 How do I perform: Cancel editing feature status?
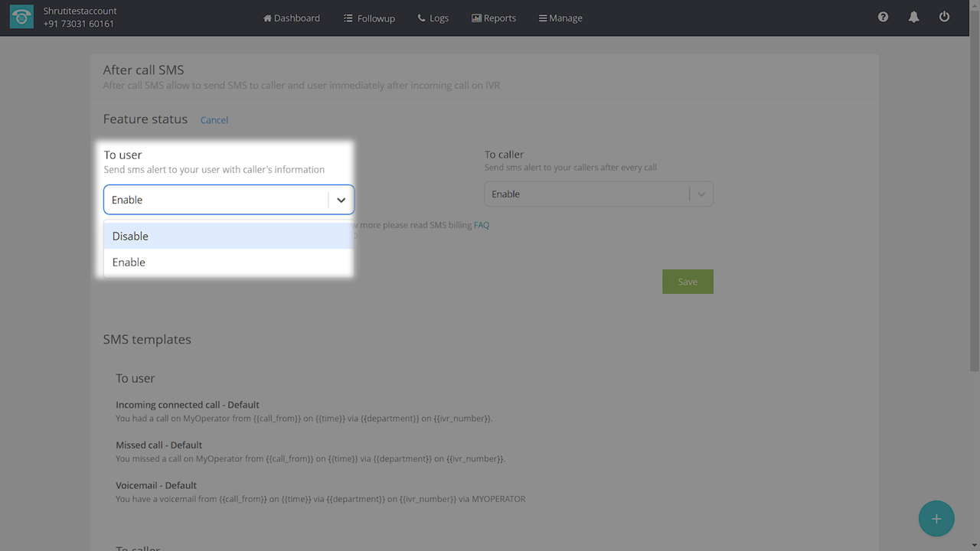214,120
